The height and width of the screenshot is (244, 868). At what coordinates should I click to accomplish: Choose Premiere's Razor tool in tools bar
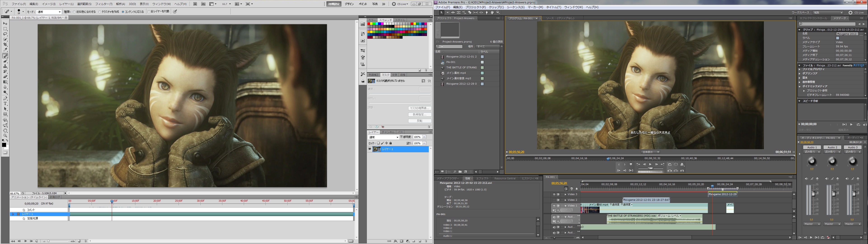[470, 12]
